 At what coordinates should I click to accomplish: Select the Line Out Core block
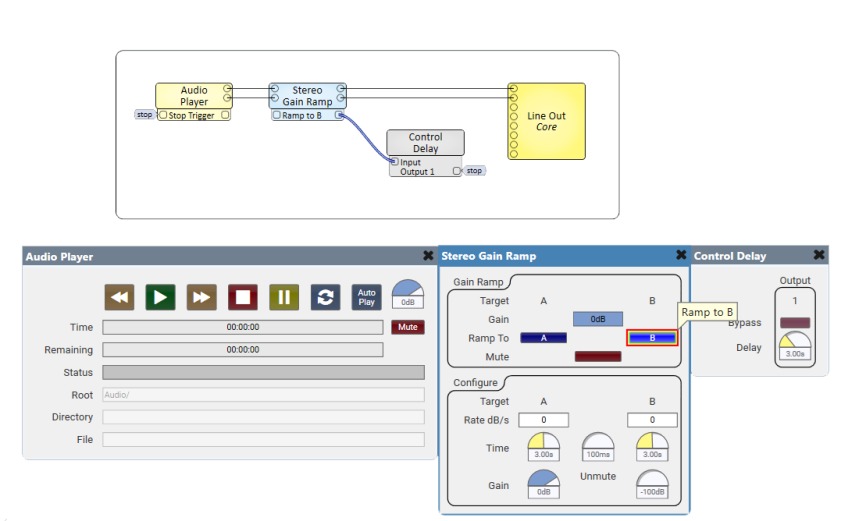click(547, 121)
